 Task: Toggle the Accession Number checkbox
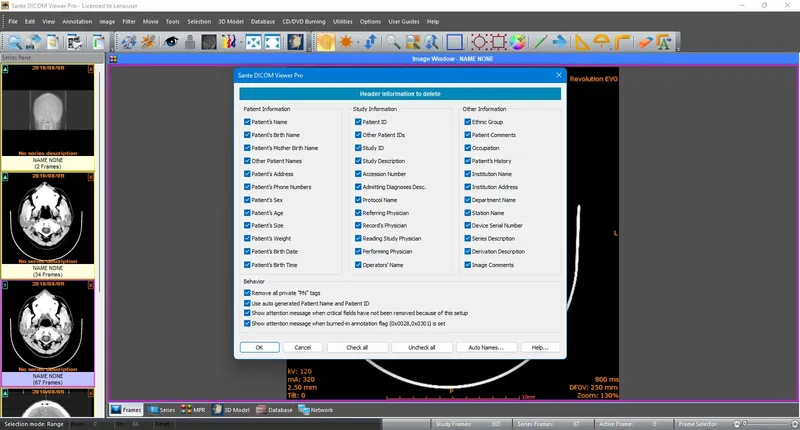(358, 174)
